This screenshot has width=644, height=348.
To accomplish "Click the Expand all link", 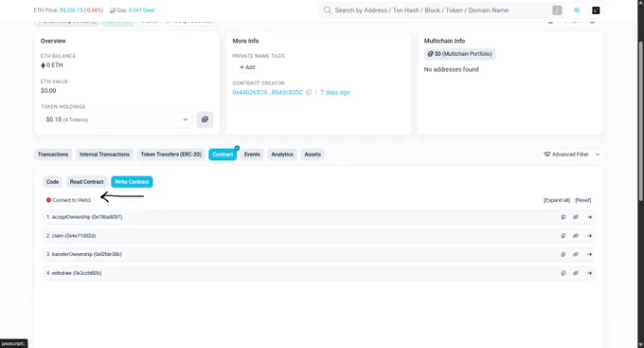I will coord(557,200).
